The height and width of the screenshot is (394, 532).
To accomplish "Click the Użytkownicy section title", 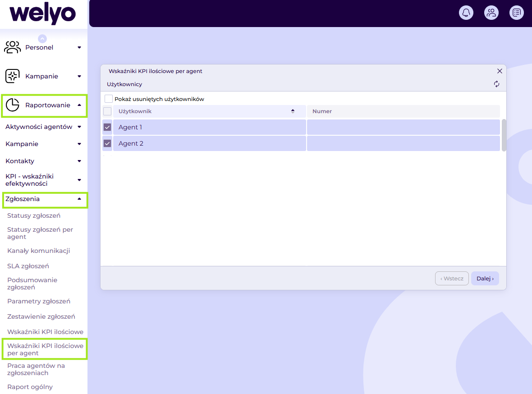I will pyautogui.click(x=124, y=84).
